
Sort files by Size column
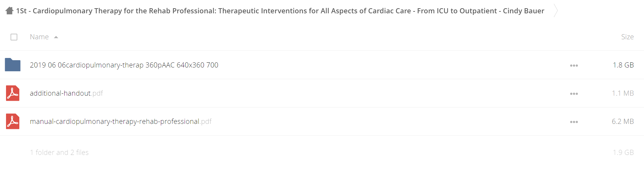627,37
